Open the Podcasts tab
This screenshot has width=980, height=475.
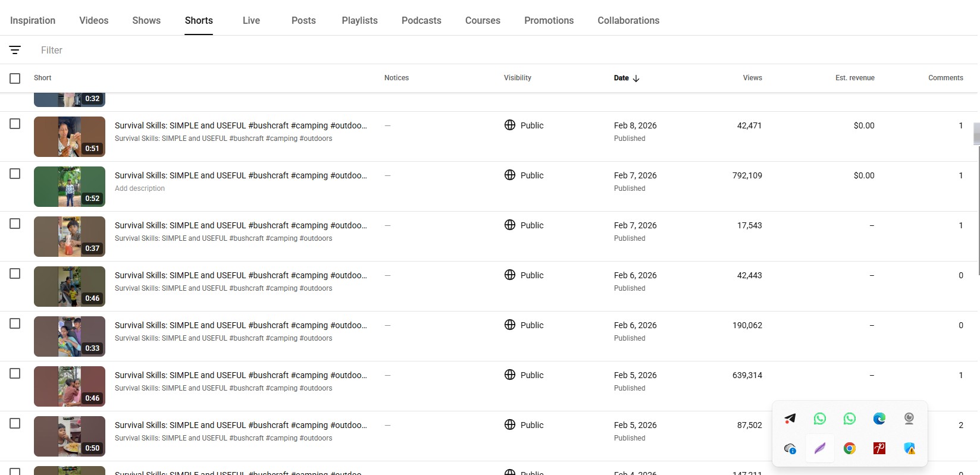pos(421,20)
